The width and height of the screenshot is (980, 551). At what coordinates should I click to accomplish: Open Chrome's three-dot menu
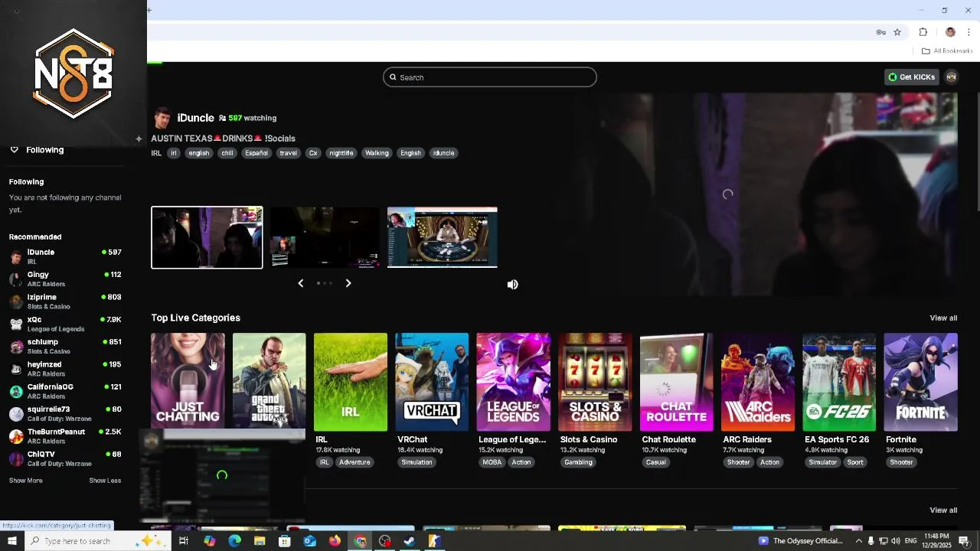[x=969, y=32]
